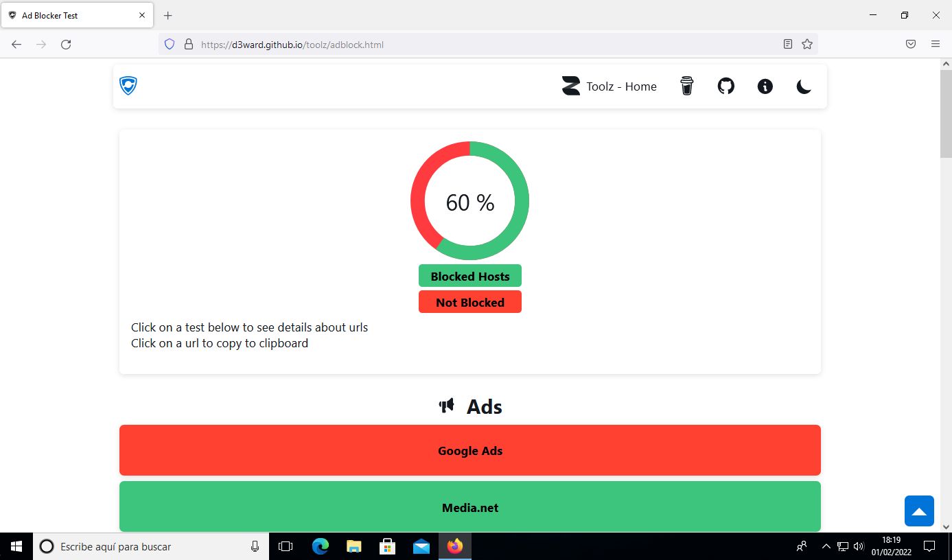Viewport: 952px width, 560px height.
Task: Click the shield logo in the page header
Action: [128, 86]
